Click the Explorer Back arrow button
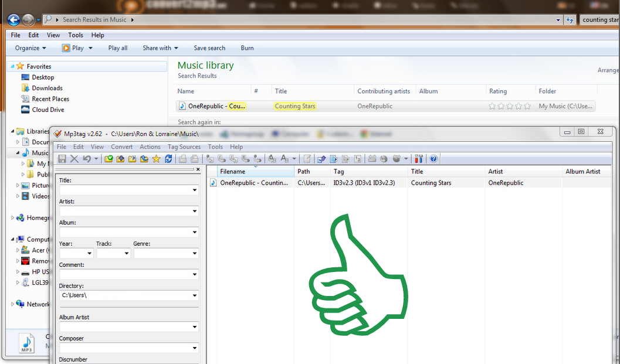Viewport: 620px width, 364px height. (14, 20)
